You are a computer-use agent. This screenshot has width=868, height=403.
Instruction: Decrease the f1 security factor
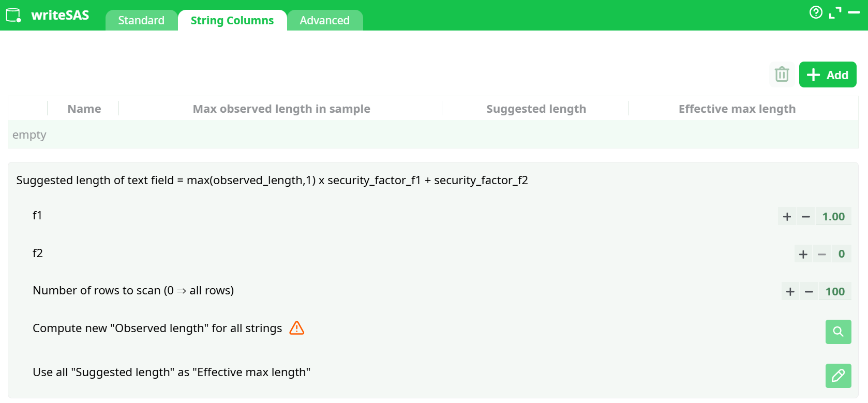click(805, 217)
